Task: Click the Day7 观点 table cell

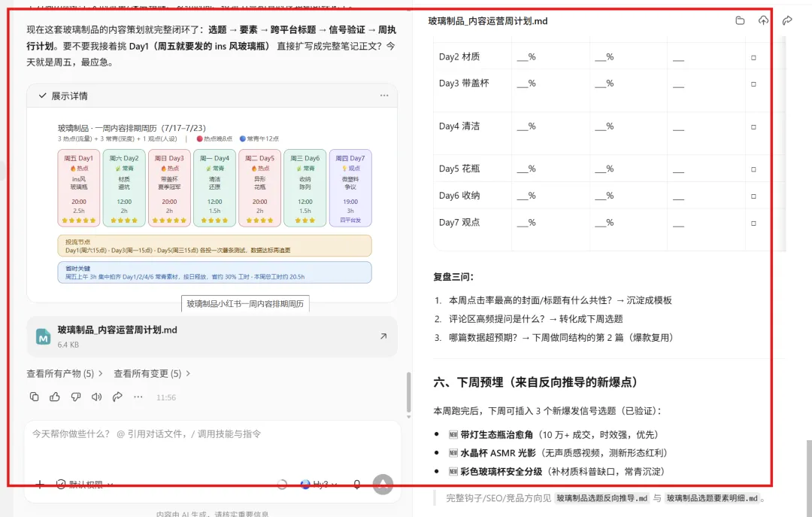Action: point(472,229)
